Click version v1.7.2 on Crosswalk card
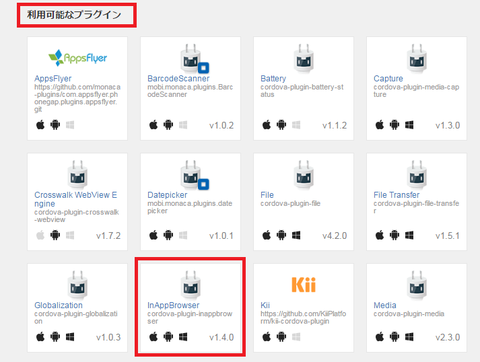 click(x=108, y=236)
